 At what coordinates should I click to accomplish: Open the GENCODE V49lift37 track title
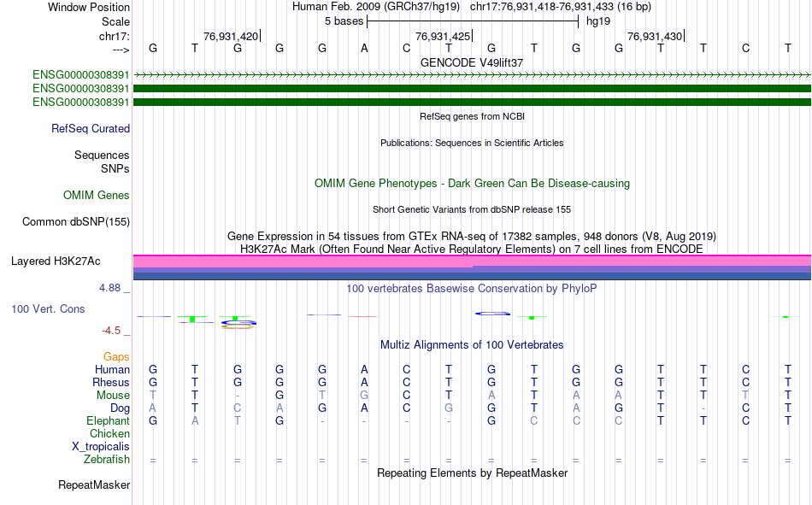(472, 62)
